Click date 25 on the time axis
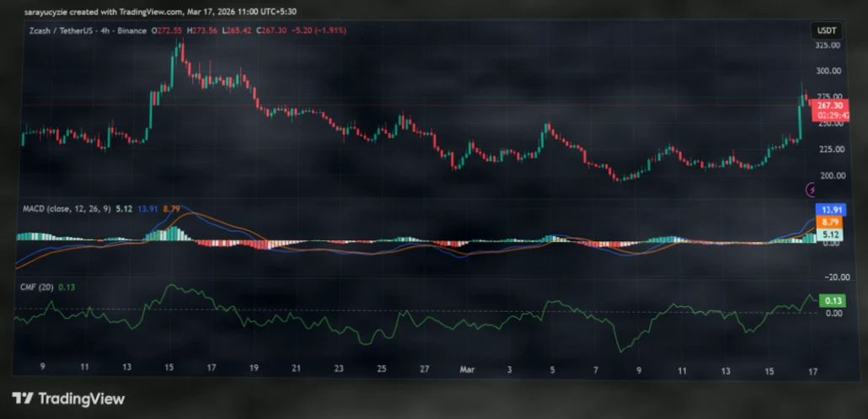Image resolution: width=868 pixels, height=419 pixels. (382, 368)
